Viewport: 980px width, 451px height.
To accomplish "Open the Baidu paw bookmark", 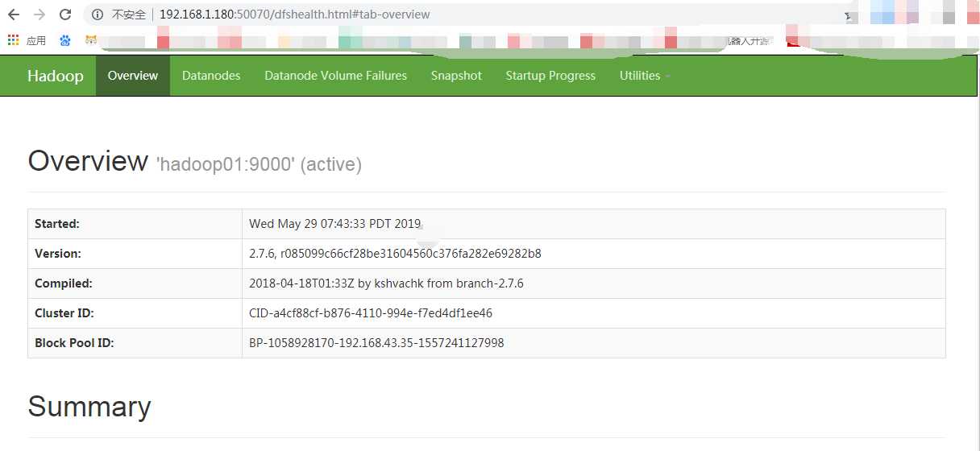I will (x=64, y=40).
